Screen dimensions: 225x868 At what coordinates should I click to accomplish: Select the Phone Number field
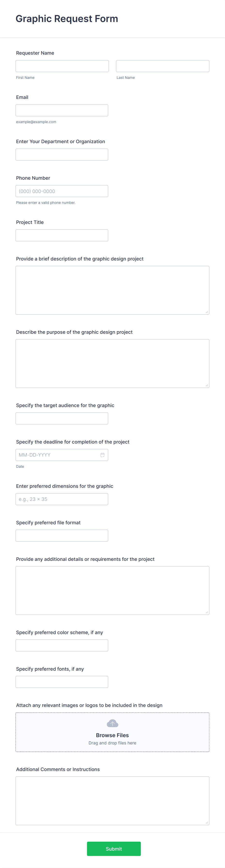(62, 191)
